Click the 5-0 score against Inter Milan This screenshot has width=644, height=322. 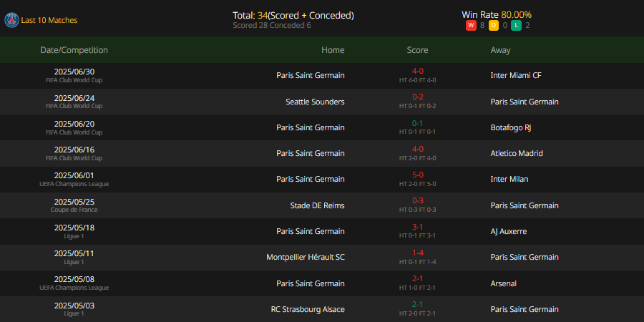(418, 175)
